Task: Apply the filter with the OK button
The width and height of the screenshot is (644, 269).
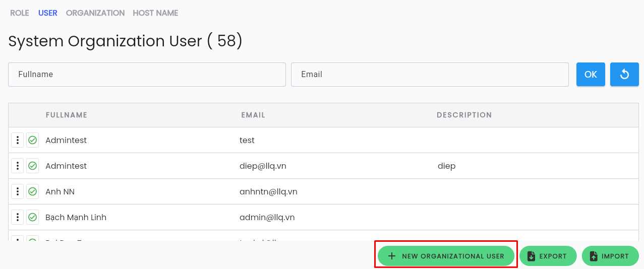Action: (591, 75)
